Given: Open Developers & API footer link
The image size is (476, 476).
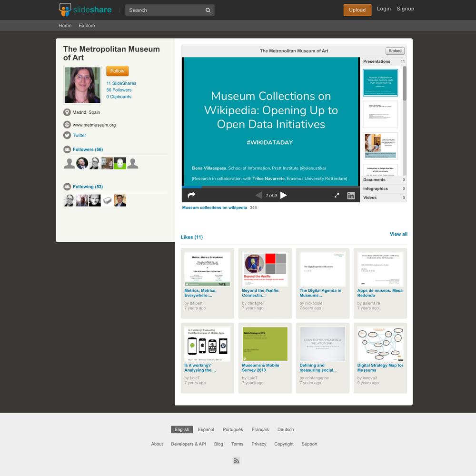Looking at the screenshot, I should point(188,444).
